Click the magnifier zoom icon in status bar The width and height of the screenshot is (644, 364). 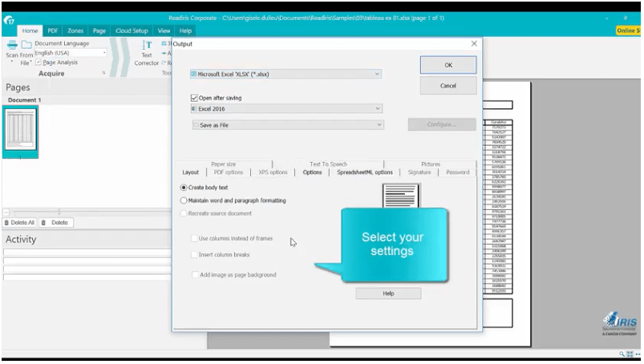click(x=622, y=354)
